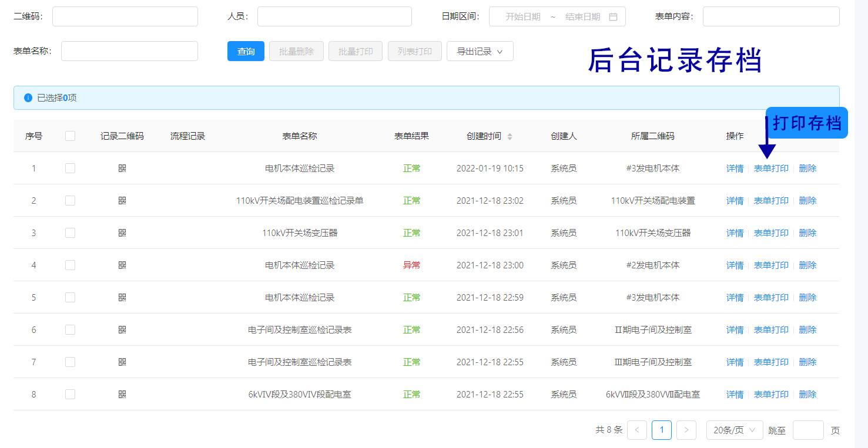Click the 二维码 search input field
Screen dimensions: 868x448
click(125, 16)
